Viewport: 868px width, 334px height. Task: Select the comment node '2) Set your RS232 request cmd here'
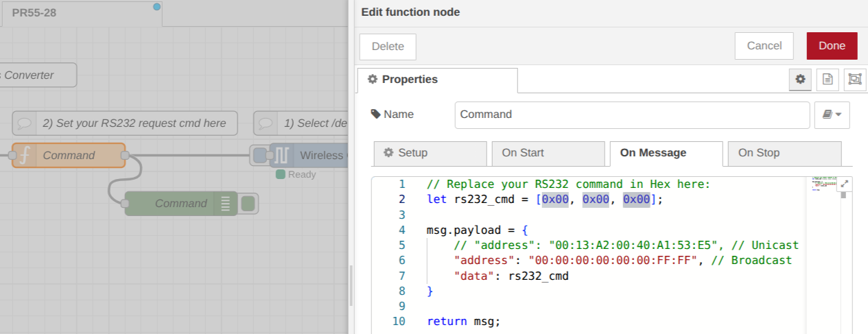(125, 123)
